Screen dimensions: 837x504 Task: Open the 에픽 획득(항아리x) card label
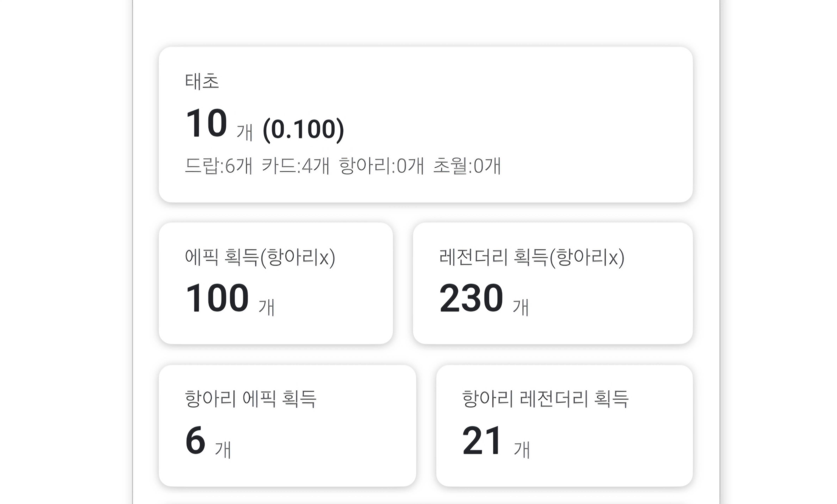tap(260, 258)
